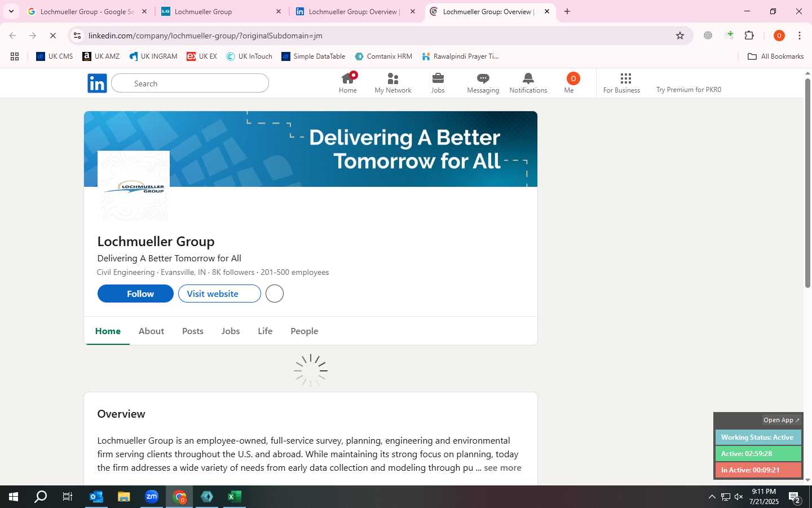Focus the LinkedIn Search field
Image resolution: width=812 pixels, height=508 pixels.
point(190,84)
